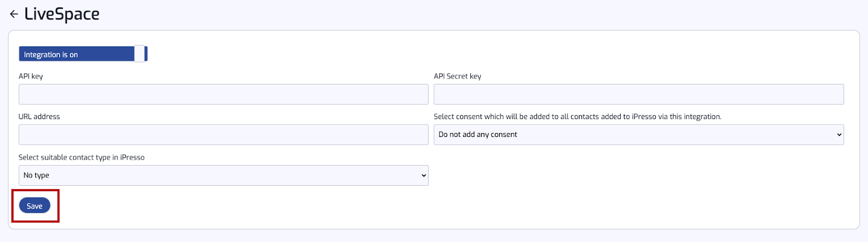Click the 'Select consent which will be added' label

(x=578, y=116)
